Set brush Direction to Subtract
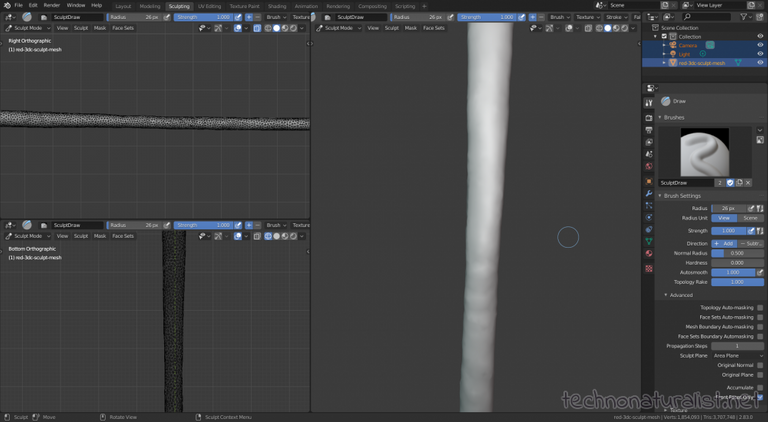Viewport: 768px width, 422px height. coord(750,243)
